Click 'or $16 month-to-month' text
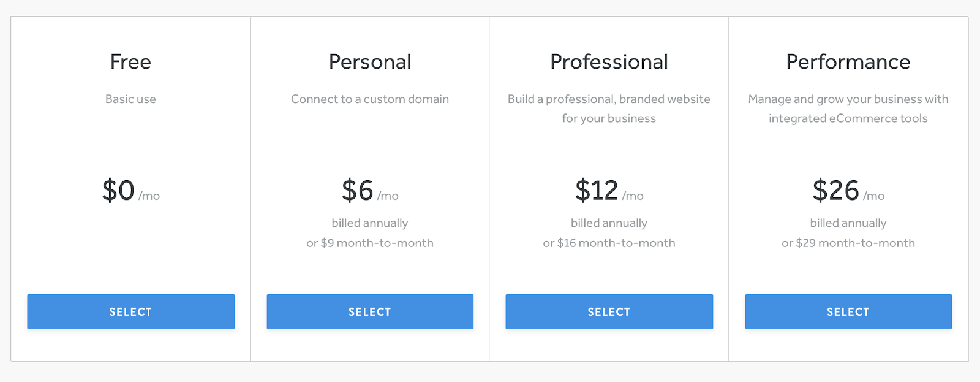Screen dimensions: 980x382 pyautogui.click(x=609, y=243)
